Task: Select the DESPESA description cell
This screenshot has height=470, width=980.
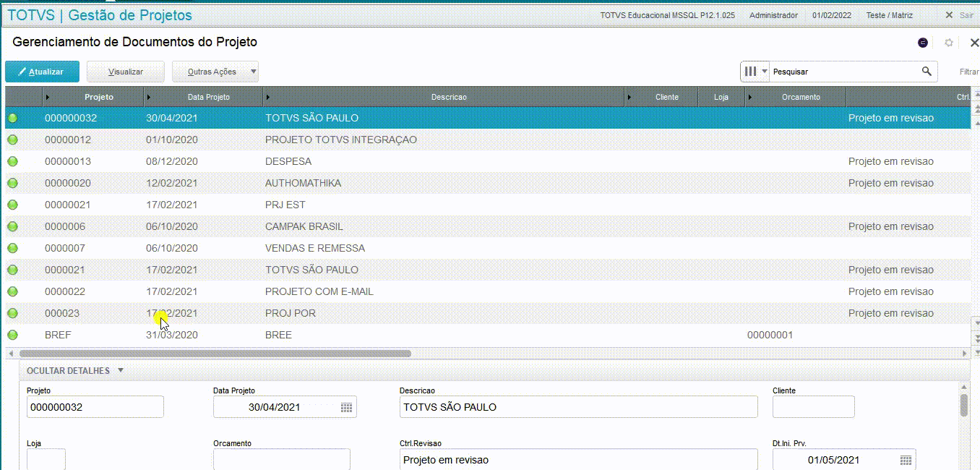Action: tap(444, 161)
